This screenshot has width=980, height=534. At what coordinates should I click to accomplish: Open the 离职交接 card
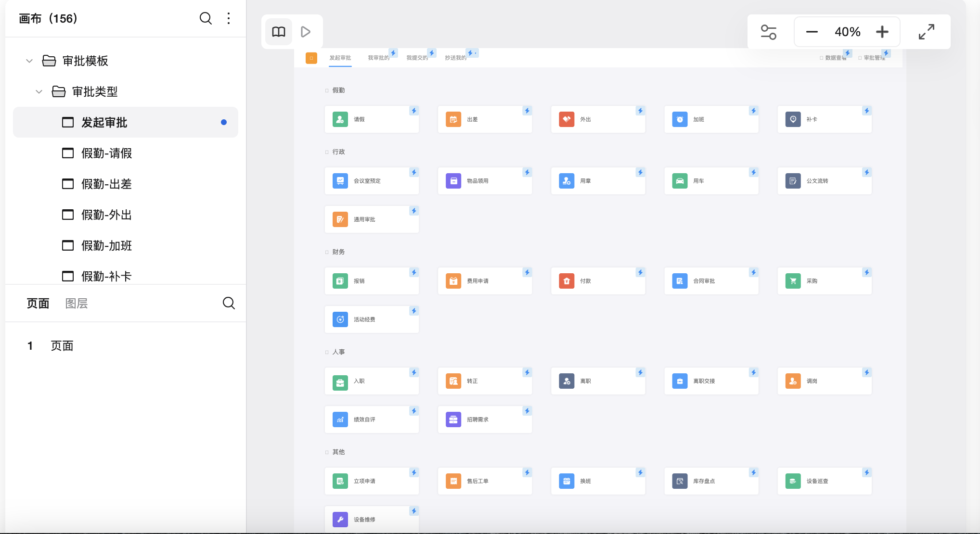711,381
